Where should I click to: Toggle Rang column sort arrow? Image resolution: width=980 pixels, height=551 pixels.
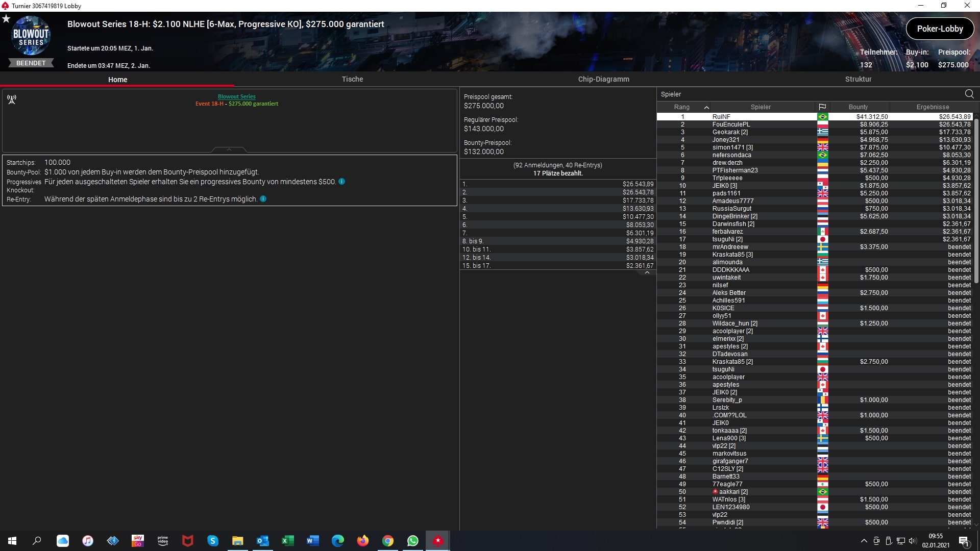click(x=706, y=107)
